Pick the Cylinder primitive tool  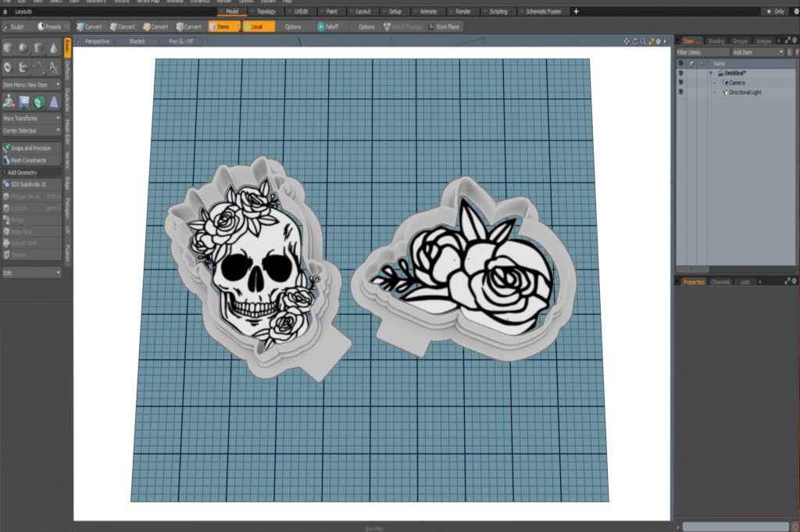pos(38,49)
